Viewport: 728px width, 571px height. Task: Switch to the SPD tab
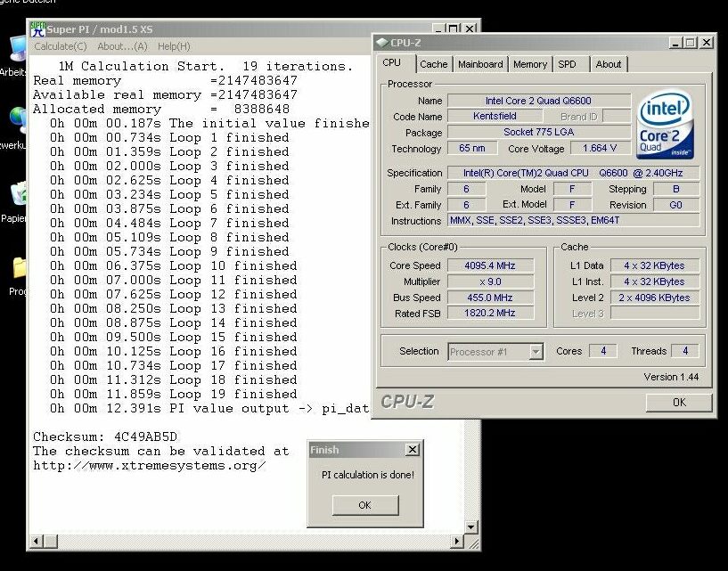[567, 64]
